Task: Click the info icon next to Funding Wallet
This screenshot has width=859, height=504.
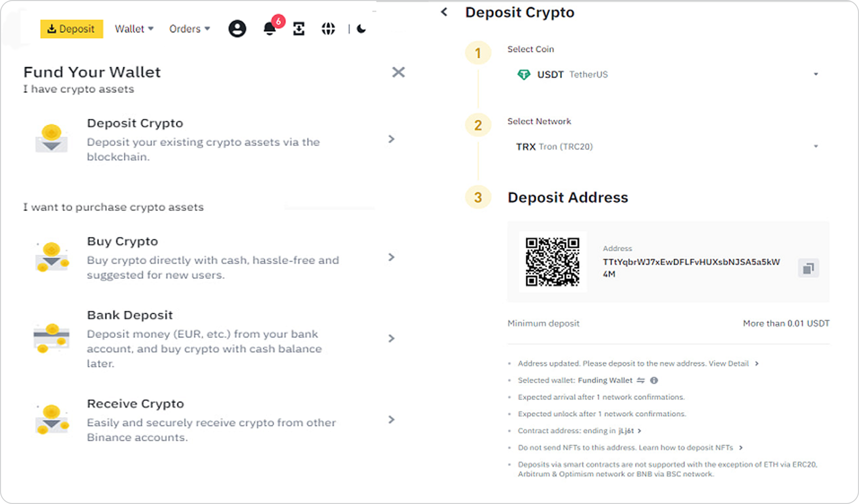Action: pos(655,380)
